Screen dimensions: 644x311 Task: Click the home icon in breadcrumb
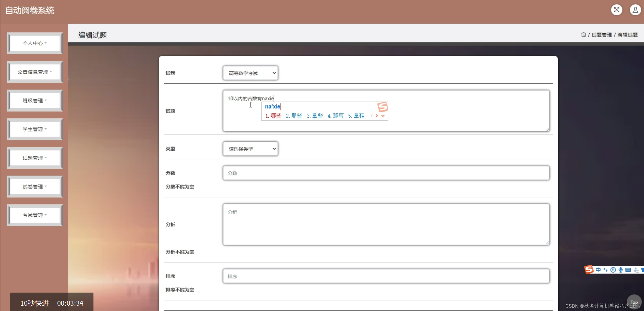[583, 35]
